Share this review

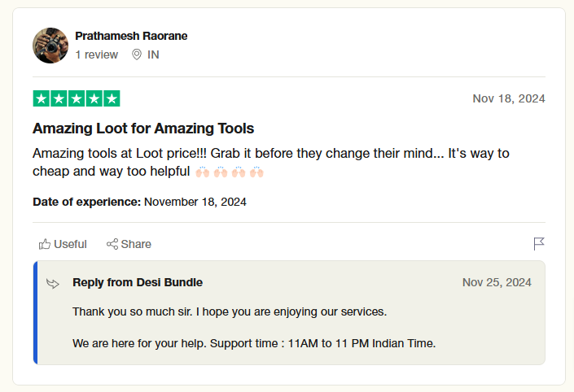click(x=129, y=244)
